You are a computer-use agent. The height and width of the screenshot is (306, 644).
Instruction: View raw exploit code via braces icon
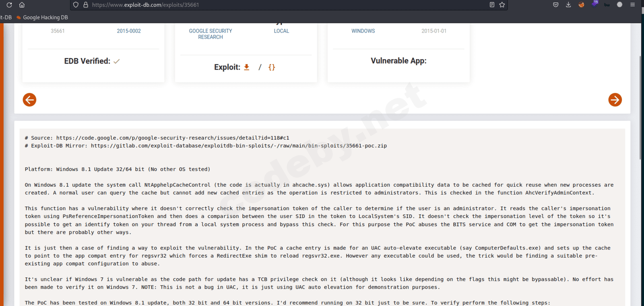point(272,67)
